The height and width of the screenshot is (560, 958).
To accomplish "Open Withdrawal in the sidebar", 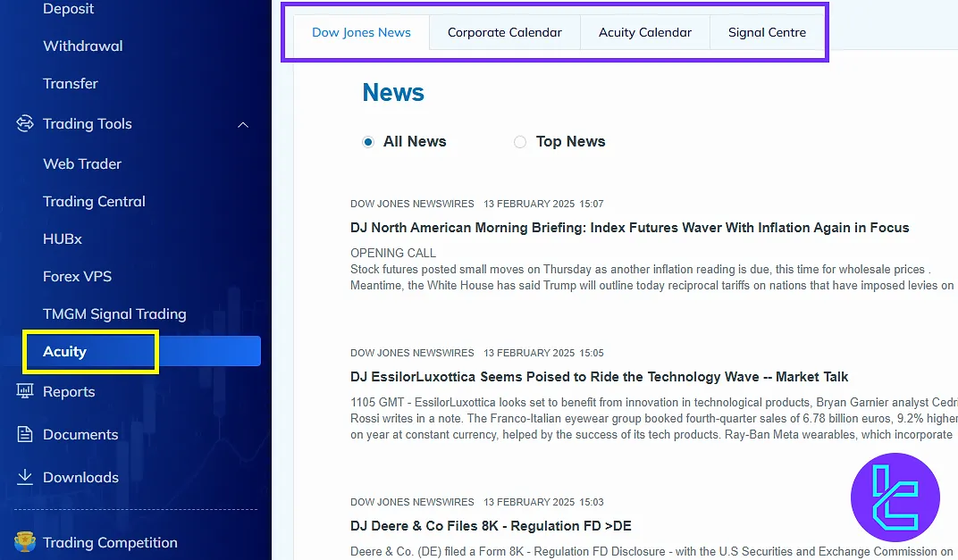I will coord(83,46).
